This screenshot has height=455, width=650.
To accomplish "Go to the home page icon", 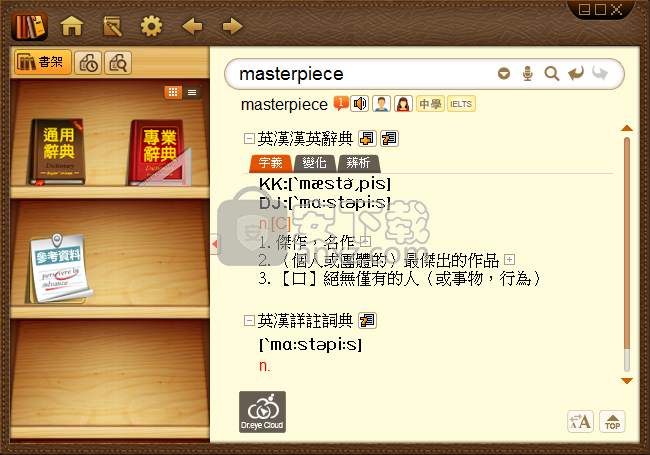I will pyautogui.click(x=72, y=27).
